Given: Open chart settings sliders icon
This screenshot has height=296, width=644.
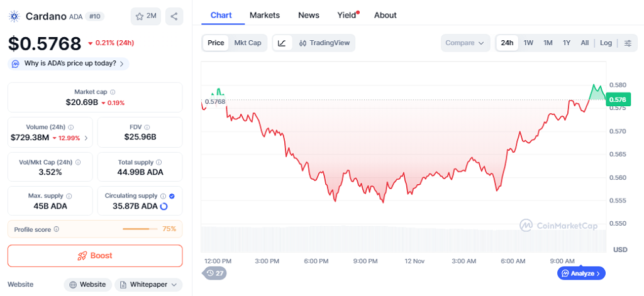Looking at the screenshot, I should (x=628, y=43).
